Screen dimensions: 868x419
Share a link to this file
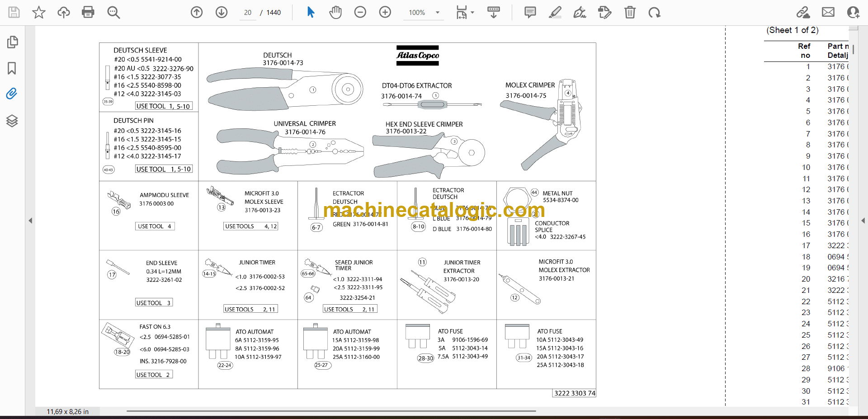803,12
